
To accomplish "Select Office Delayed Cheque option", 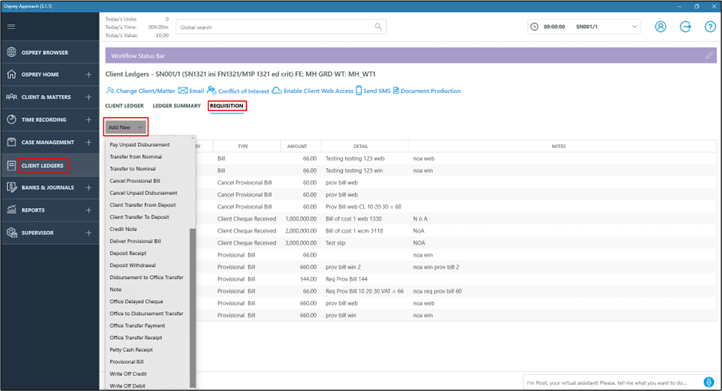I will click(136, 301).
